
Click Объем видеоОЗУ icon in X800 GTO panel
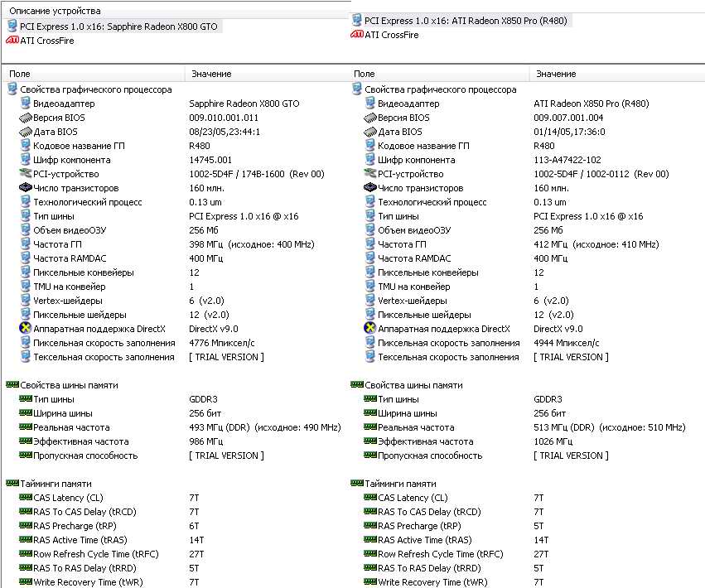[x=26, y=230]
